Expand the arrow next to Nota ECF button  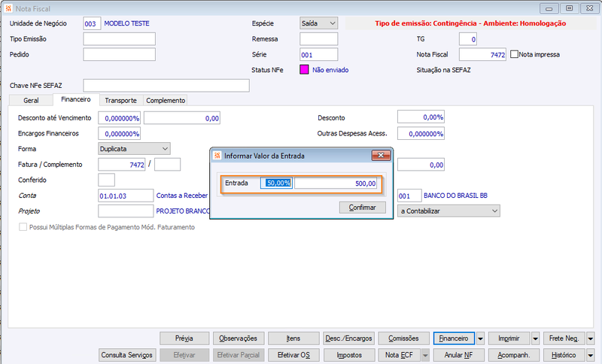tap(425, 355)
